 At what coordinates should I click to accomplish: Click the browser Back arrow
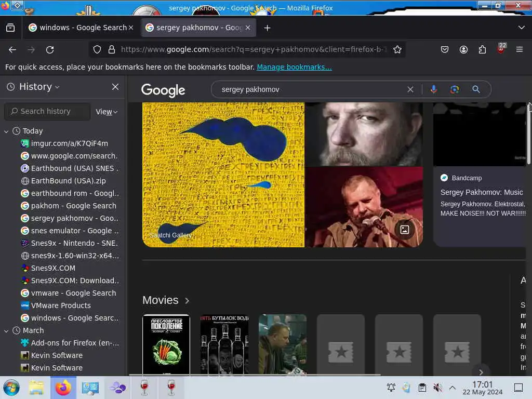tap(12, 50)
